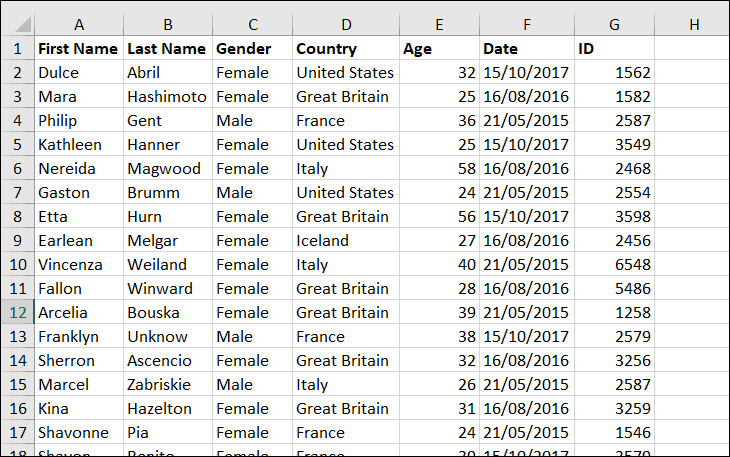The width and height of the screenshot is (730, 457).
Task: Click the cell with "Iceland"
Action: [x=322, y=240]
